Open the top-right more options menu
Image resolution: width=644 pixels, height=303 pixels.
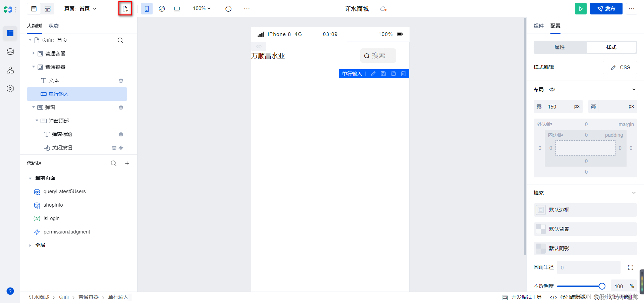[x=631, y=9]
